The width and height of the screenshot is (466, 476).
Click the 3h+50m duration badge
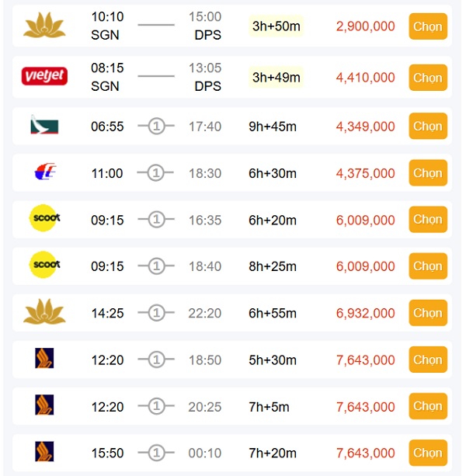(276, 27)
